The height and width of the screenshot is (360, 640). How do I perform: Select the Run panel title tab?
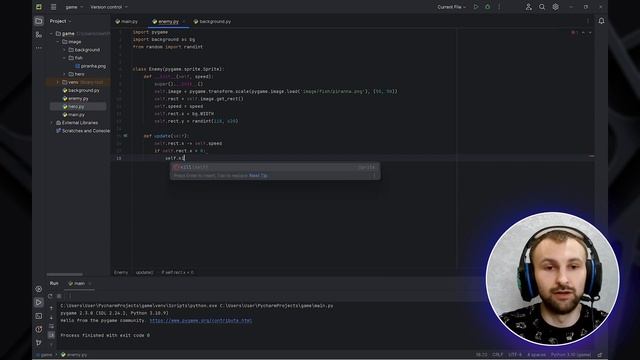(54, 283)
